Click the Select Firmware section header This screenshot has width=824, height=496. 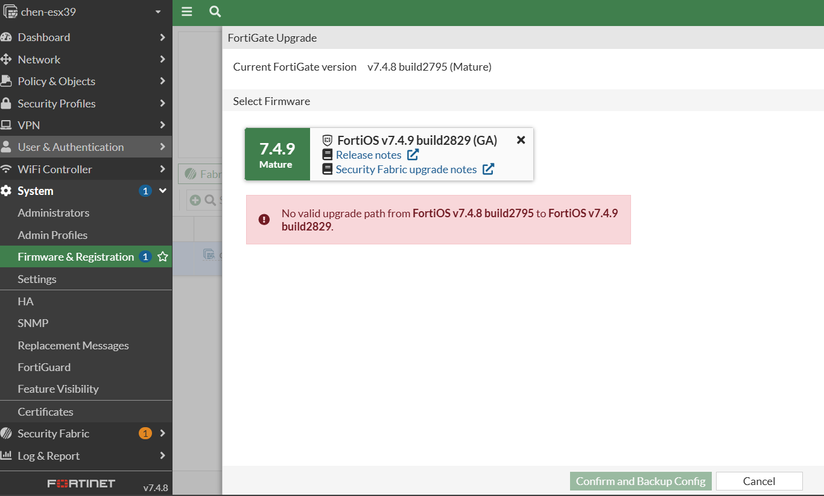[x=271, y=101]
